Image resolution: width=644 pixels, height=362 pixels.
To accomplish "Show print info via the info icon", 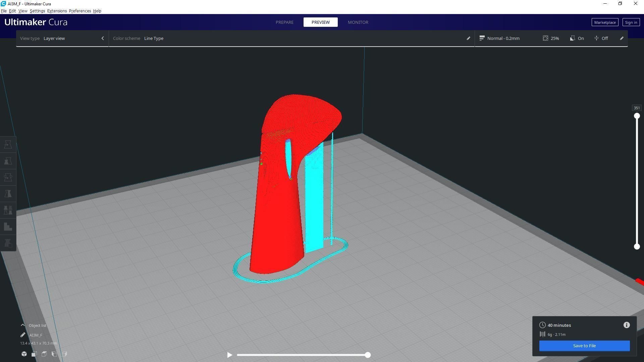I will click(626, 325).
